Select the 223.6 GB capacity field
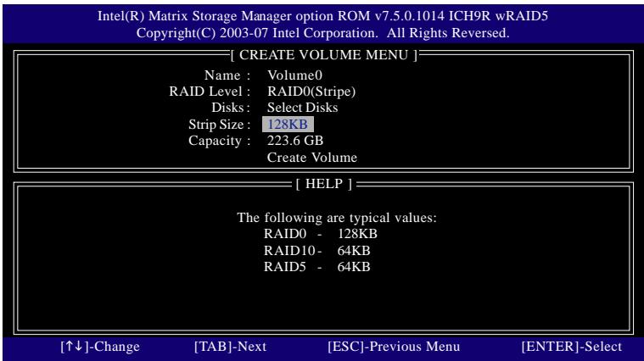 point(295,141)
